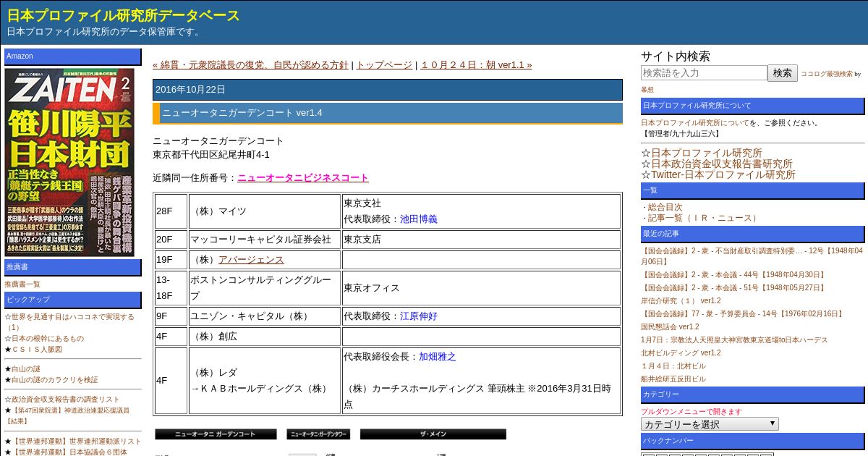Open 国民懇話会 ver1.2 link
Image resolution: width=868 pixels, height=456 pixels.
pyautogui.click(x=670, y=327)
